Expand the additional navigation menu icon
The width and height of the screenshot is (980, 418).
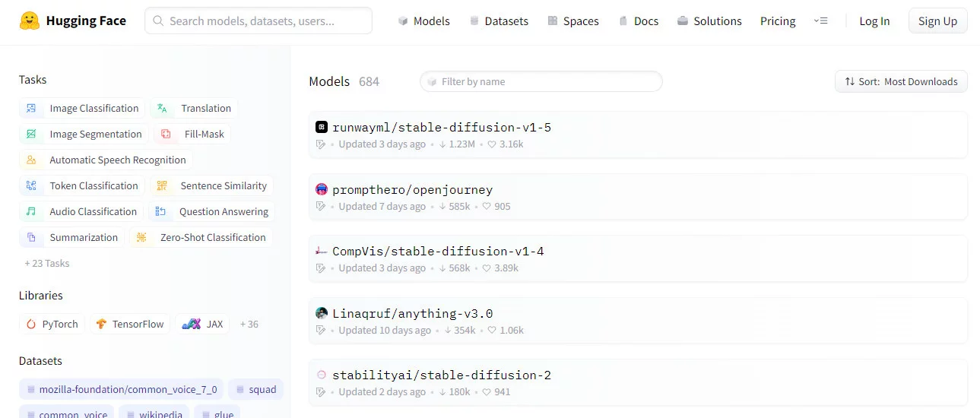[820, 21]
